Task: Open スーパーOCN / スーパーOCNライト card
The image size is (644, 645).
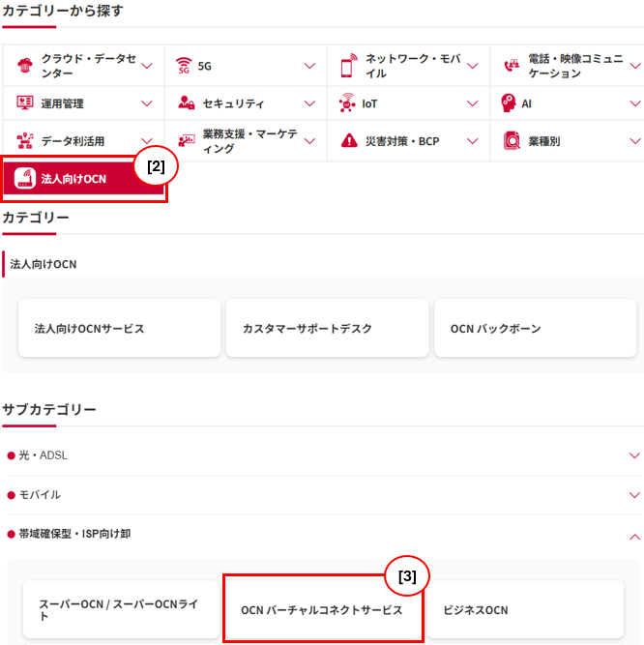Action: tap(121, 609)
